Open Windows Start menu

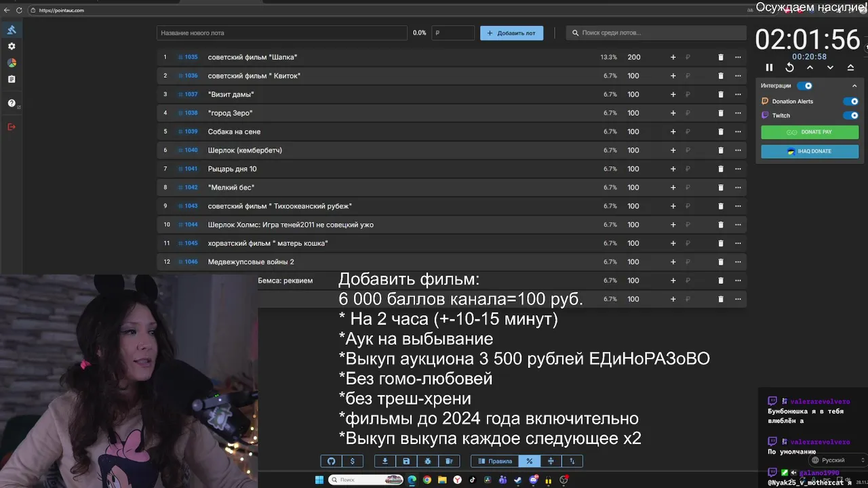coord(319,480)
